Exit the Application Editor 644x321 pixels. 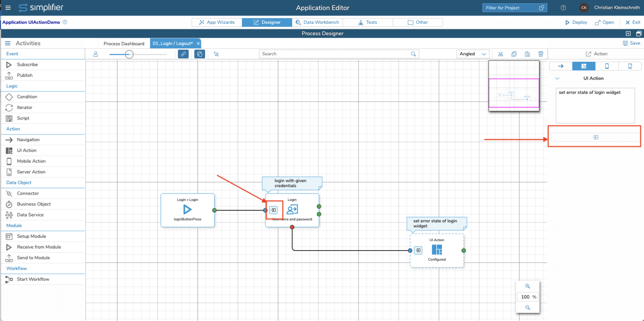(633, 22)
